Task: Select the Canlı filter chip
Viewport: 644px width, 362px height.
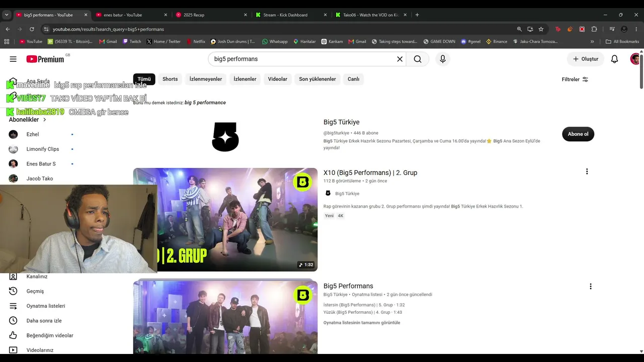Action: click(x=354, y=79)
